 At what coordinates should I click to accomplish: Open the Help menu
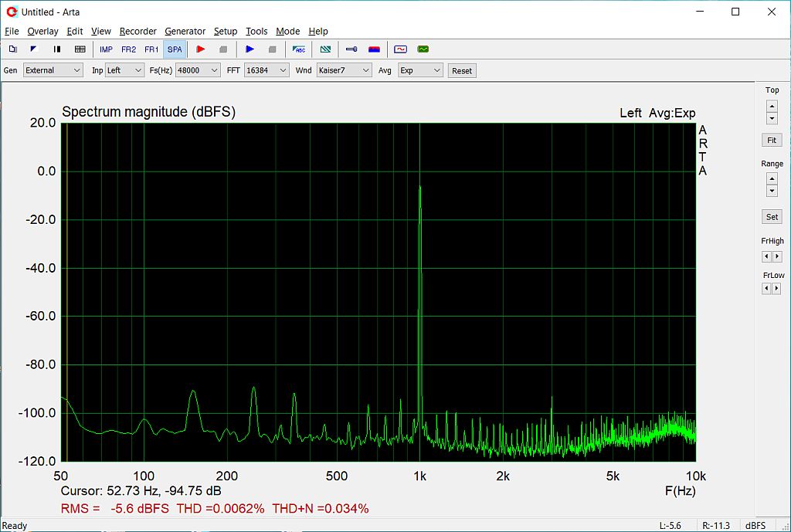pos(318,31)
